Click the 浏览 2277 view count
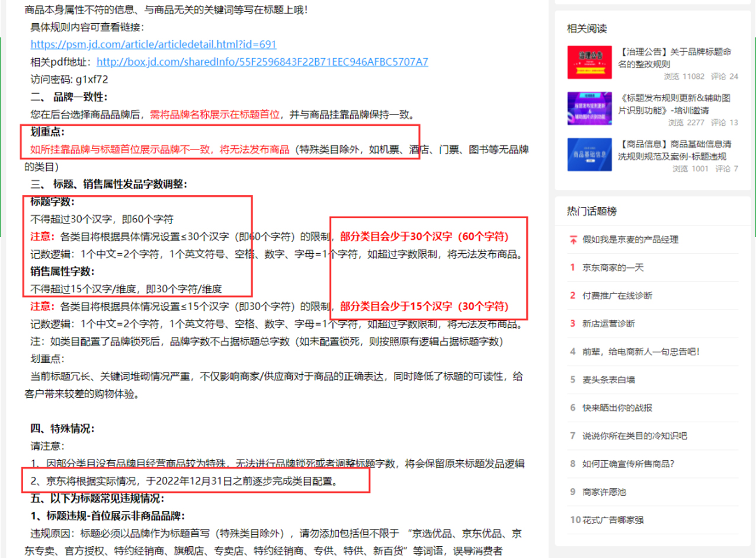The width and height of the screenshot is (756, 558). [x=687, y=123]
